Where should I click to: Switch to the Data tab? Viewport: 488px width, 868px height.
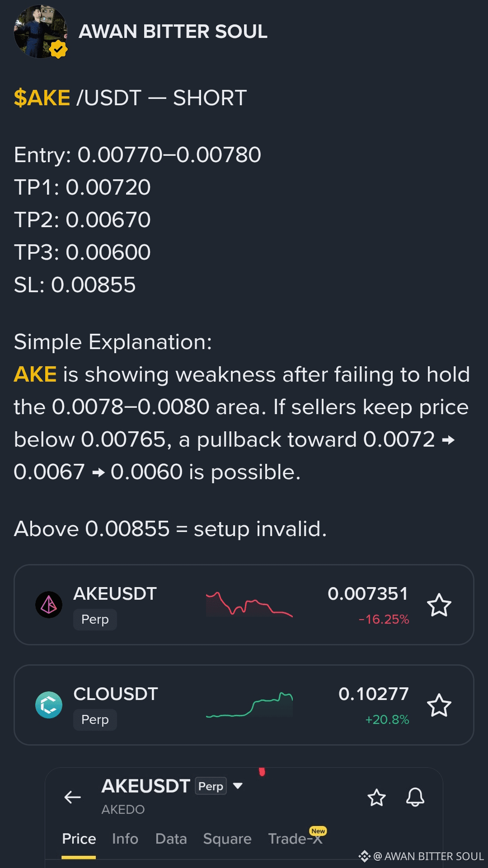[171, 839]
